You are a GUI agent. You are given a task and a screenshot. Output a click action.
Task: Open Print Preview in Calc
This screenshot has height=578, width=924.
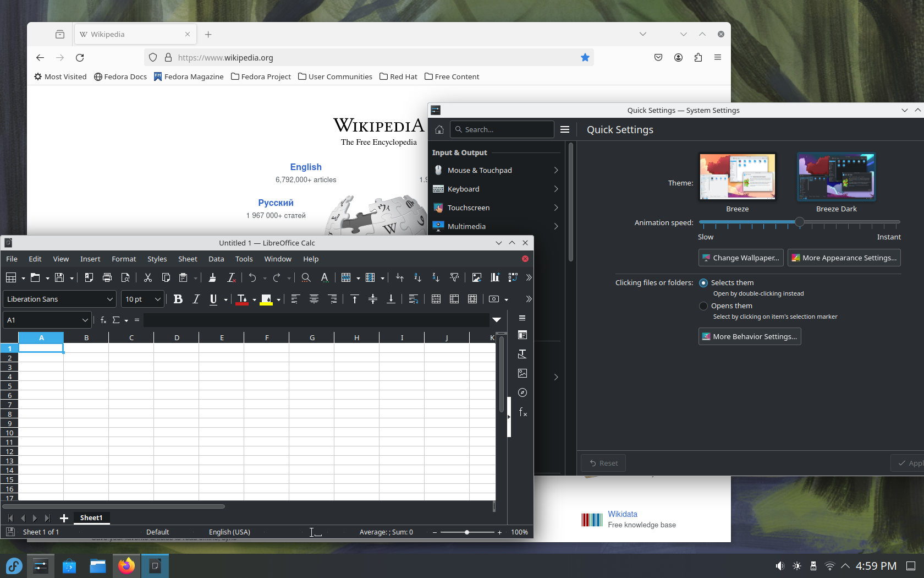[125, 277]
